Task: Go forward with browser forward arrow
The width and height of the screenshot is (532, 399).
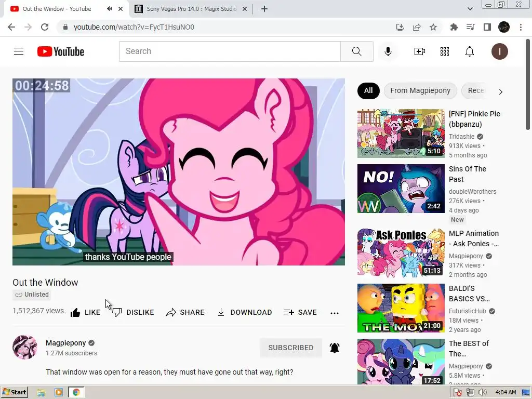Action: (x=28, y=27)
